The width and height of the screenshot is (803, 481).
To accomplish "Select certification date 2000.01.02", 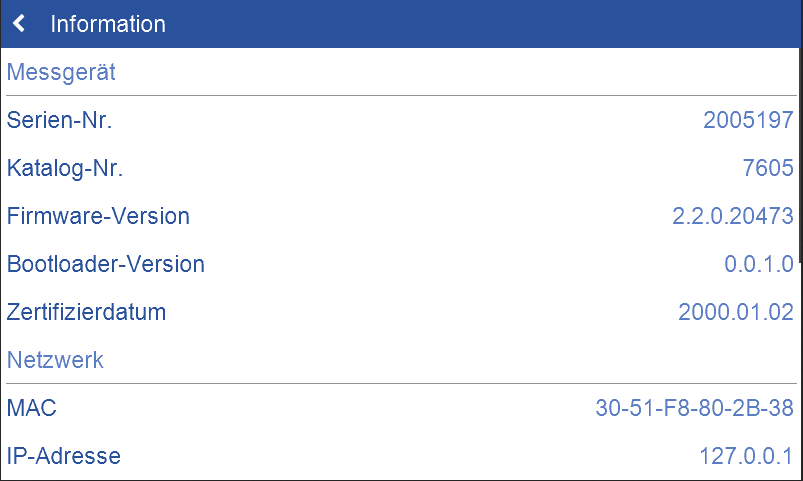I will pyautogui.click(x=736, y=312).
